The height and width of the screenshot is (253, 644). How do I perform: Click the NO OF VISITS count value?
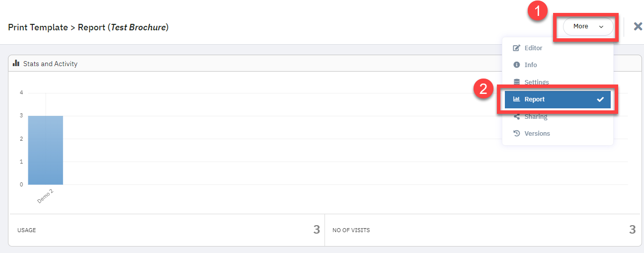pos(632,230)
